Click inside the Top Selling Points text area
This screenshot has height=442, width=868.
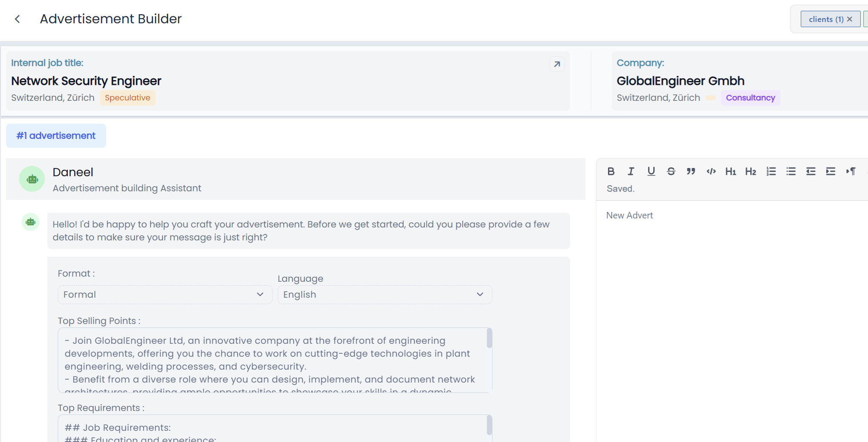(x=272, y=360)
